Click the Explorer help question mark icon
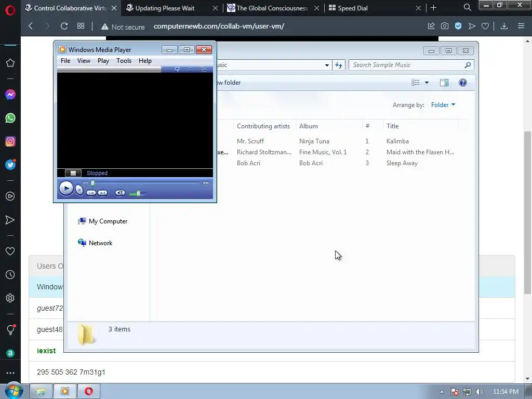 tap(463, 83)
